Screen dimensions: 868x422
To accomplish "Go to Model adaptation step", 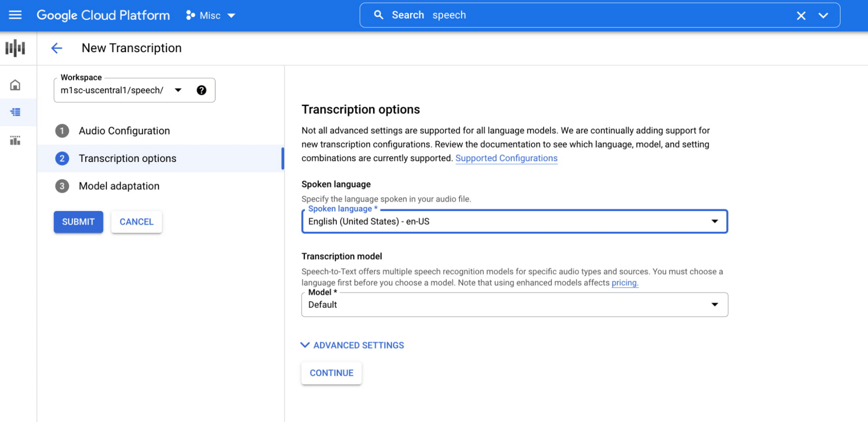I will (119, 186).
